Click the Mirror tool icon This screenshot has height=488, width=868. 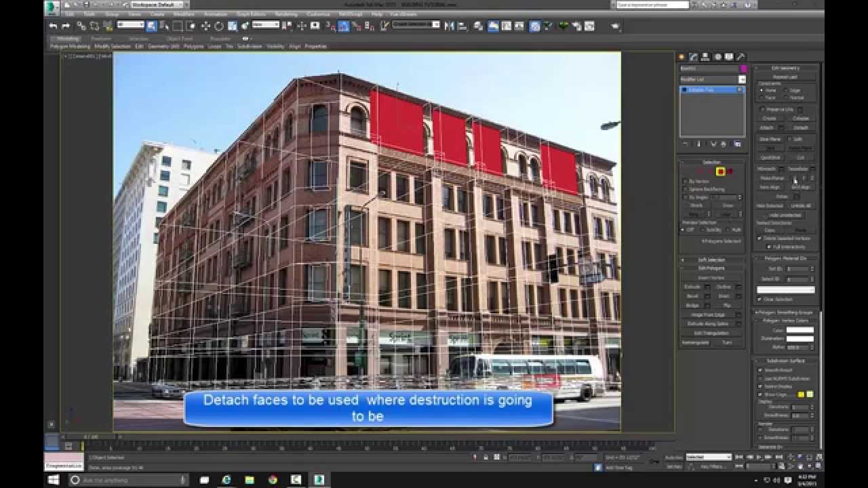450,26
